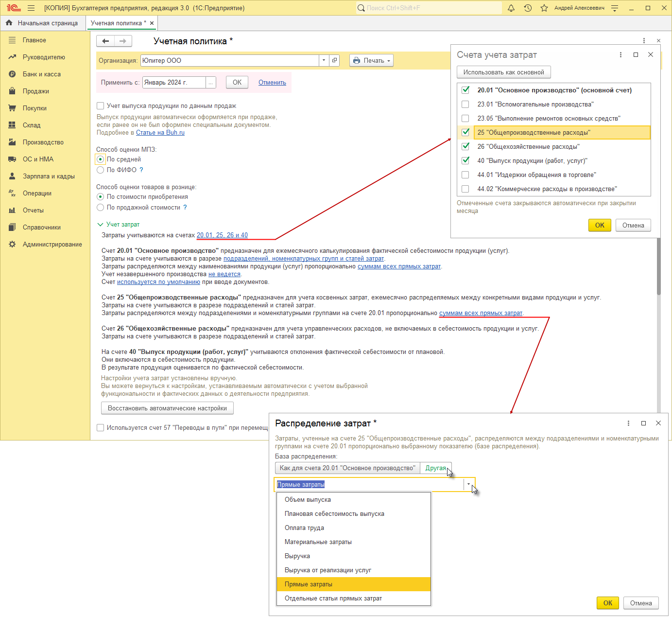Image resolution: width=672 pixels, height=617 pixels.
Task: Confirm Счета учета затрат dialog with OK
Action: tap(600, 225)
